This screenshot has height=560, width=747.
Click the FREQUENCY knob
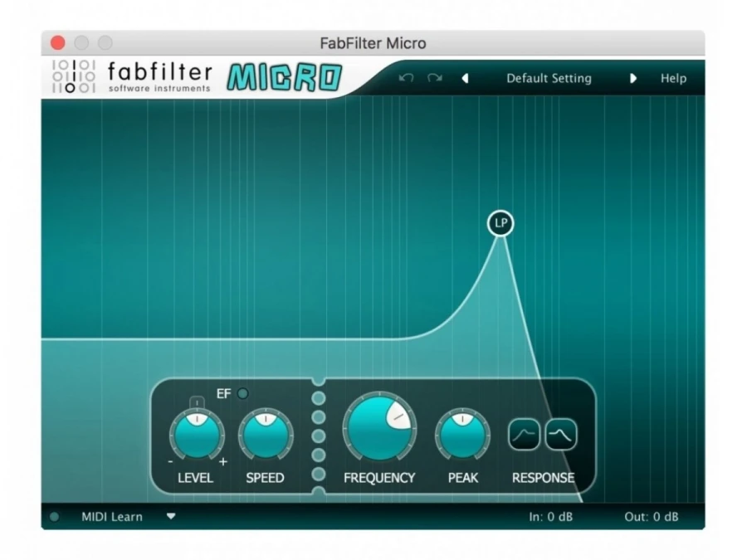click(379, 426)
